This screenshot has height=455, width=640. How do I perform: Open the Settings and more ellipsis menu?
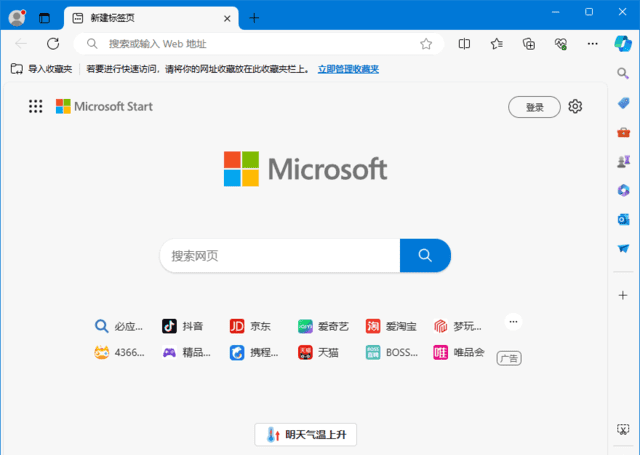592,44
